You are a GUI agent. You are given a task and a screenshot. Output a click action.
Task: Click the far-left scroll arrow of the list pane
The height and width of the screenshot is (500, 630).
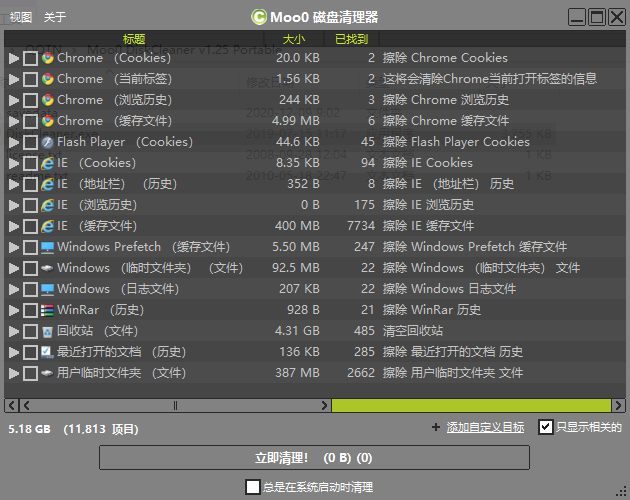(11, 406)
